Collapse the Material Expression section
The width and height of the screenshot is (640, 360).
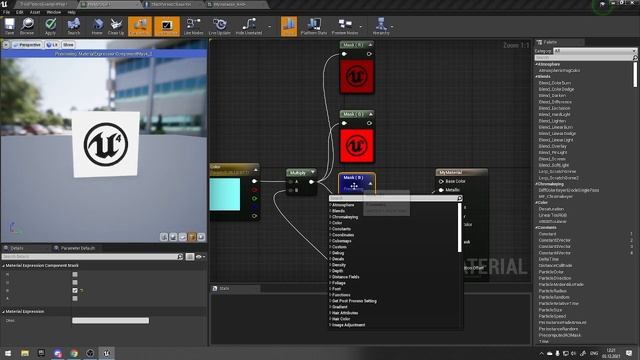coord(3,311)
